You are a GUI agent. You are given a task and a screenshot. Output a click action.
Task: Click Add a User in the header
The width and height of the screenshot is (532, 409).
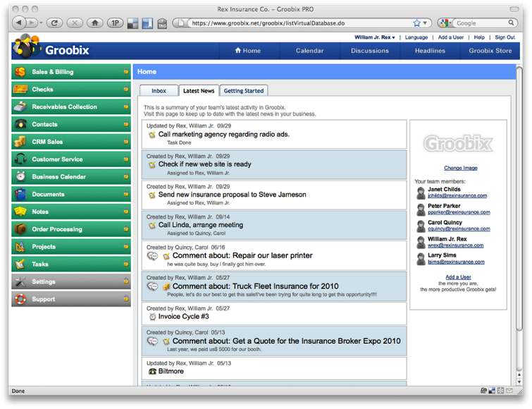(450, 37)
